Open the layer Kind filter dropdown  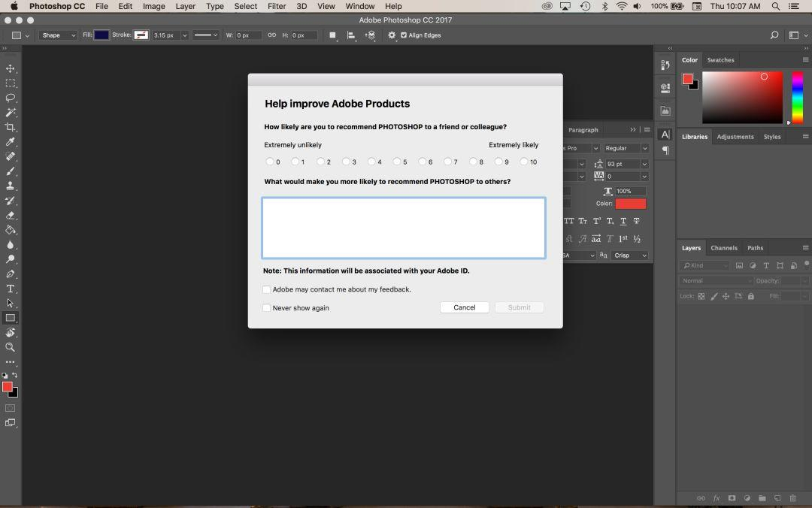point(704,266)
